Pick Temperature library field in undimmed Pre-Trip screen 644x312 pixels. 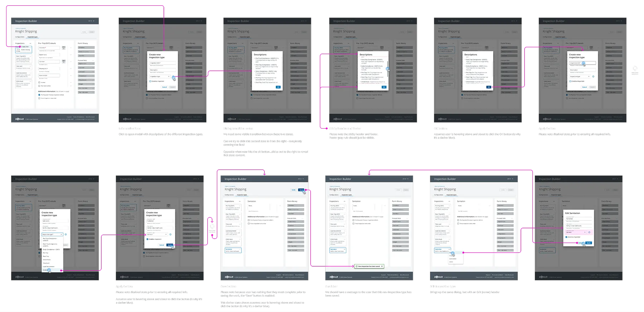(86, 76)
